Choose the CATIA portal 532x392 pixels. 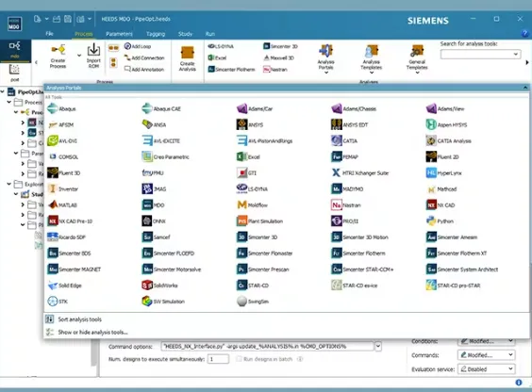(344, 140)
